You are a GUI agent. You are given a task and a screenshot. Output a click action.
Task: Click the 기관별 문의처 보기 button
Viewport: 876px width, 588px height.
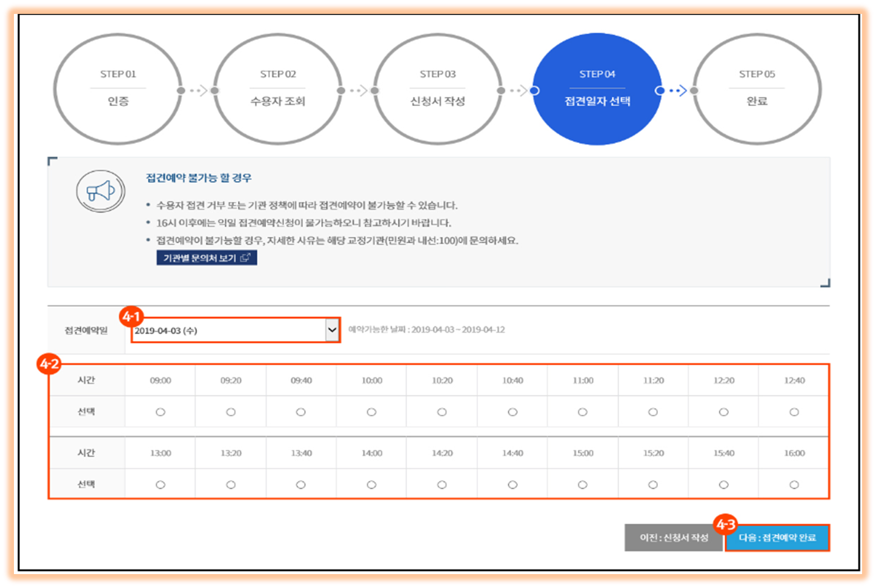pos(207,257)
